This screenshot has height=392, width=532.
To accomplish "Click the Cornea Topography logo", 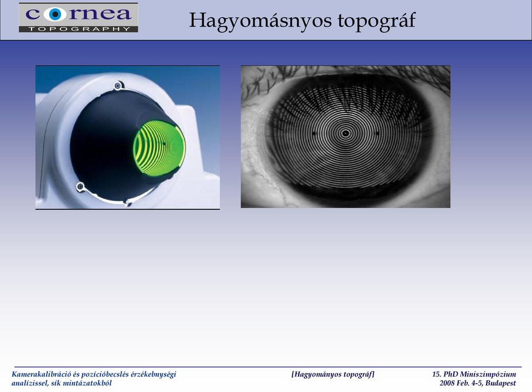I will (x=78, y=18).
